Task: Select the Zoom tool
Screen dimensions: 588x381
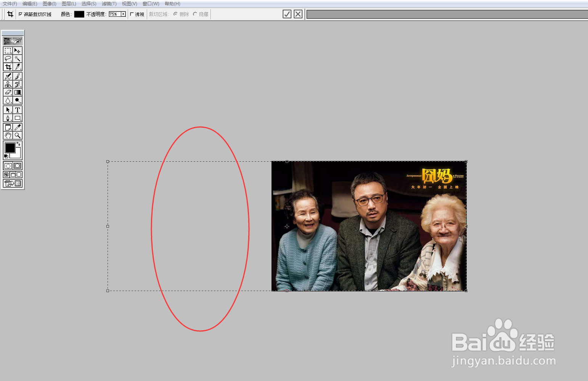Action: coord(18,135)
